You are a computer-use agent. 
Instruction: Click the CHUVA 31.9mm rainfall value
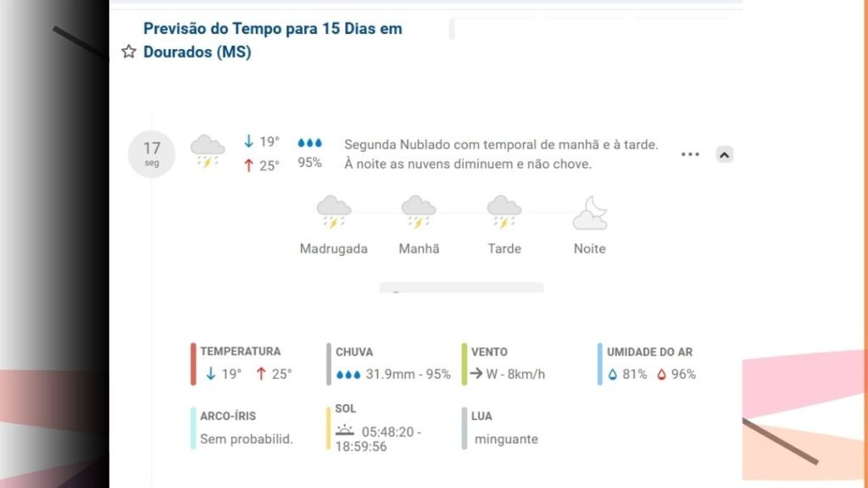point(393,374)
